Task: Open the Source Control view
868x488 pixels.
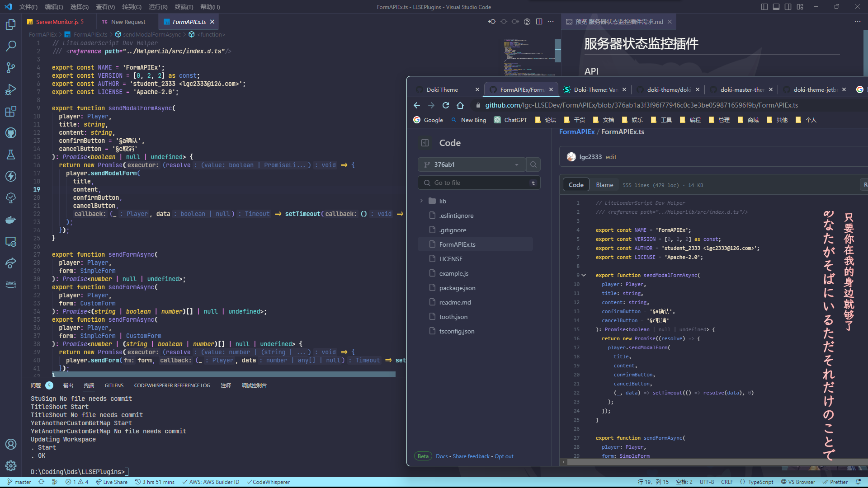Action: coord(11,68)
